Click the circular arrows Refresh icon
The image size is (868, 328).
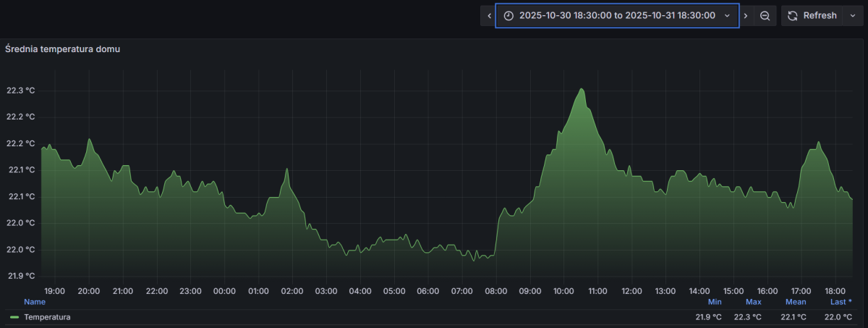[793, 15]
